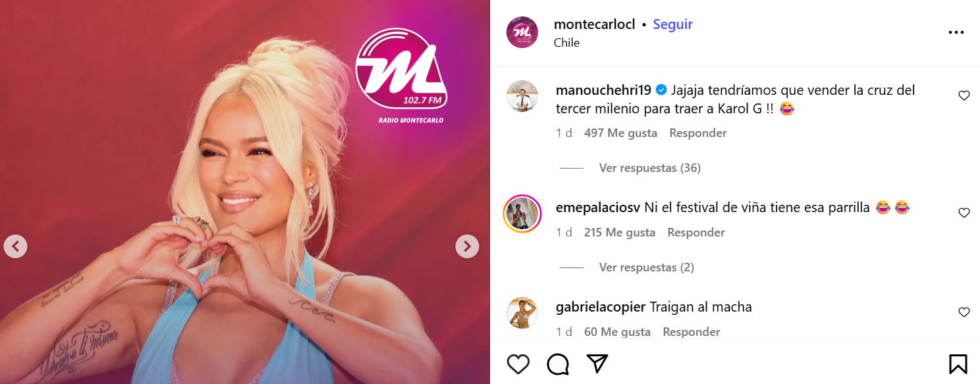Share the post via paper plane icon

(597, 364)
